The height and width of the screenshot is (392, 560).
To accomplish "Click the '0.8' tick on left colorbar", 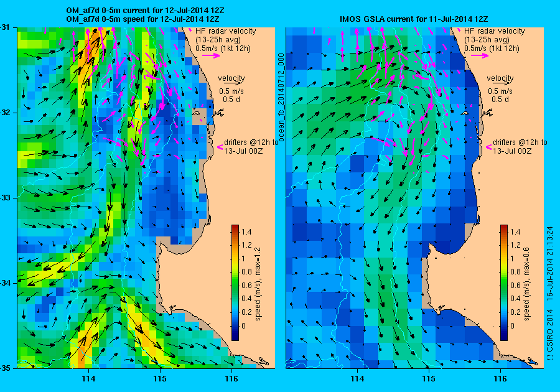I will coord(246,272).
